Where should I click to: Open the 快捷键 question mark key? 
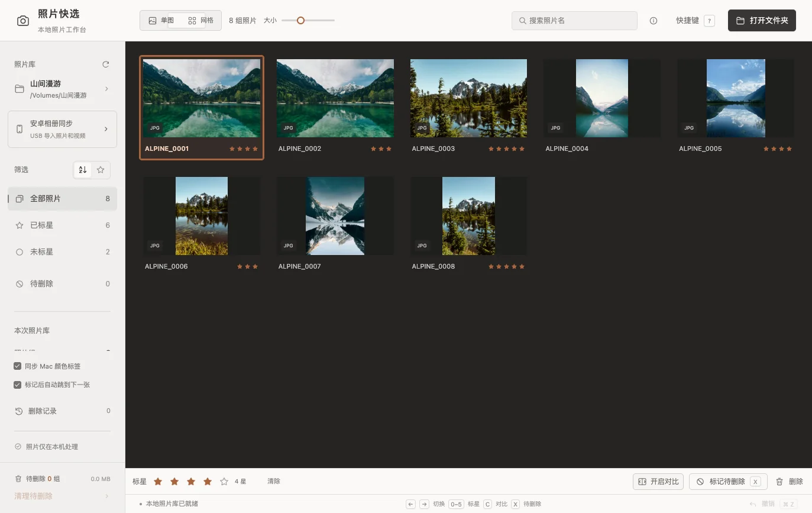709,21
